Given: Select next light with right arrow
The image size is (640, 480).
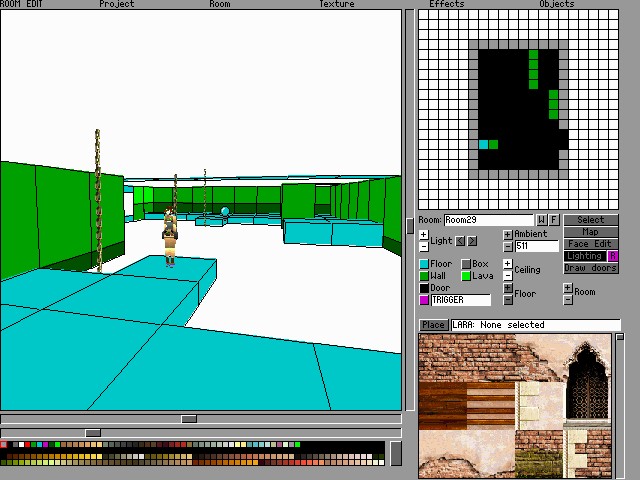Looking at the screenshot, I should coord(472,241).
